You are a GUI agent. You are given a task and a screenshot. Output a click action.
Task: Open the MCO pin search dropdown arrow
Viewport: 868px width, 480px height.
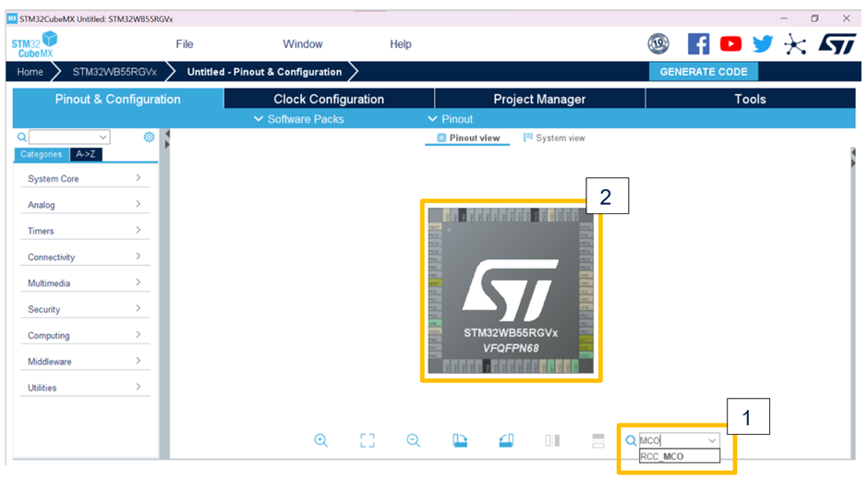tap(712, 440)
